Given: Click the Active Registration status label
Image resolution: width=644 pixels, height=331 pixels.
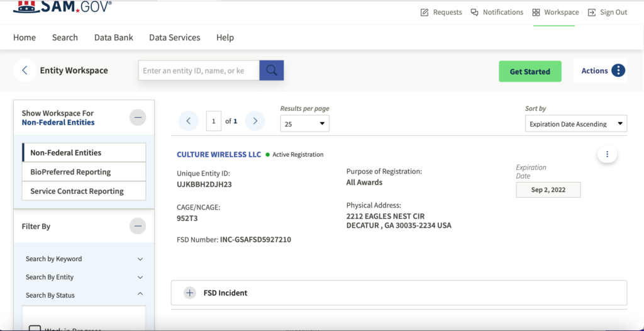Looking at the screenshot, I should click(x=297, y=155).
